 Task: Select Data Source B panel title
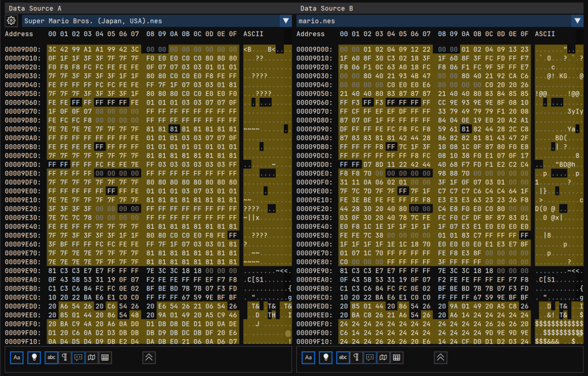[x=327, y=8]
